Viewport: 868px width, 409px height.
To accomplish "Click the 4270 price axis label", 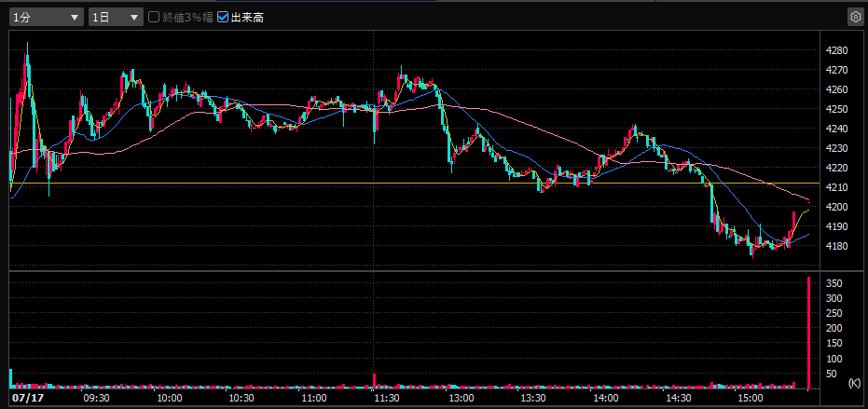I will tap(836, 70).
